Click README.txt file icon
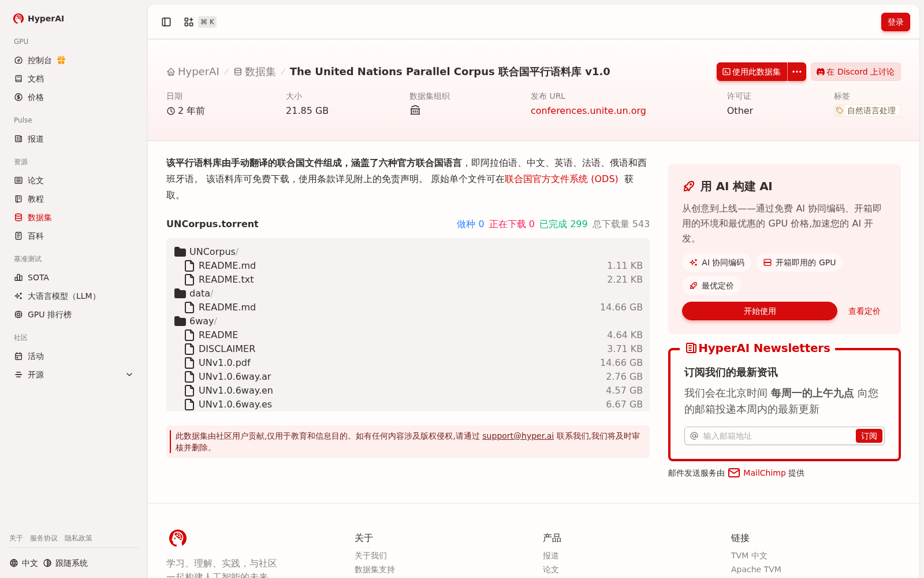The width and height of the screenshot is (924, 578). [x=189, y=279]
